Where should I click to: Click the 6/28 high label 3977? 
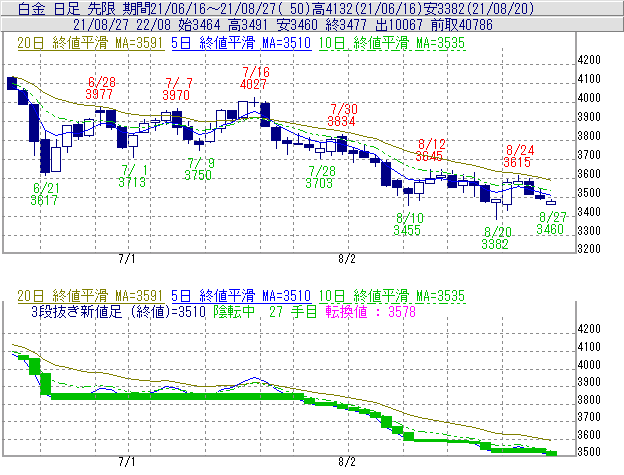coord(99,94)
